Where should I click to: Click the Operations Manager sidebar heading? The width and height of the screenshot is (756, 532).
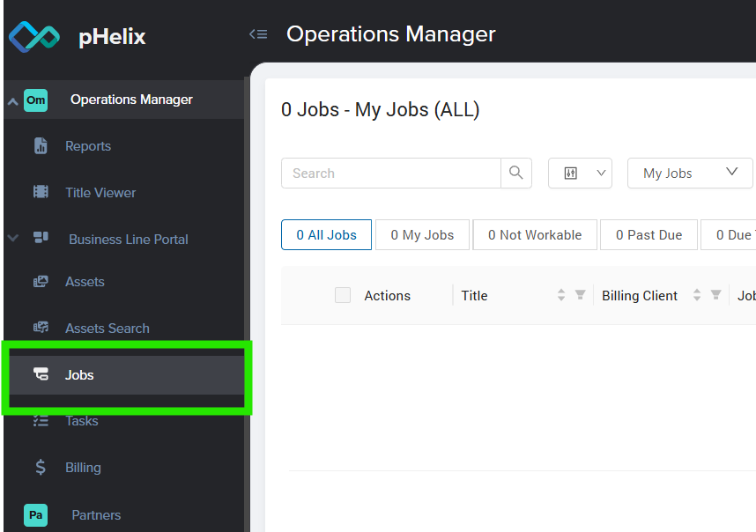(131, 100)
